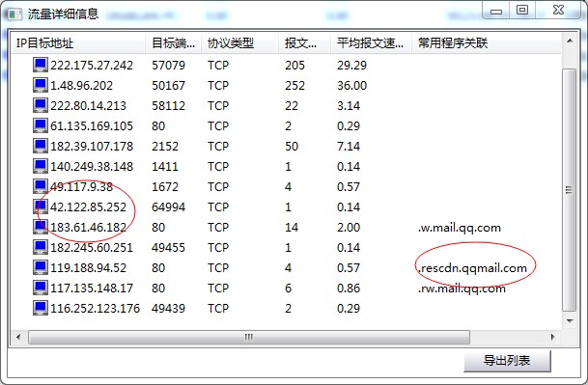This screenshot has height=385, width=588.
Task: Click the .rescdn.qqmail.com program association
Action: point(472,268)
